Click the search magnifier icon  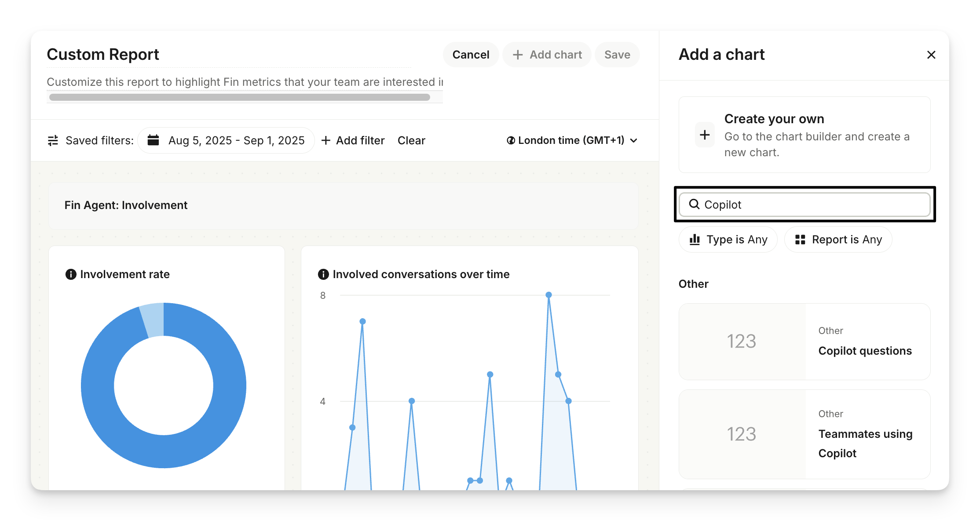694,204
